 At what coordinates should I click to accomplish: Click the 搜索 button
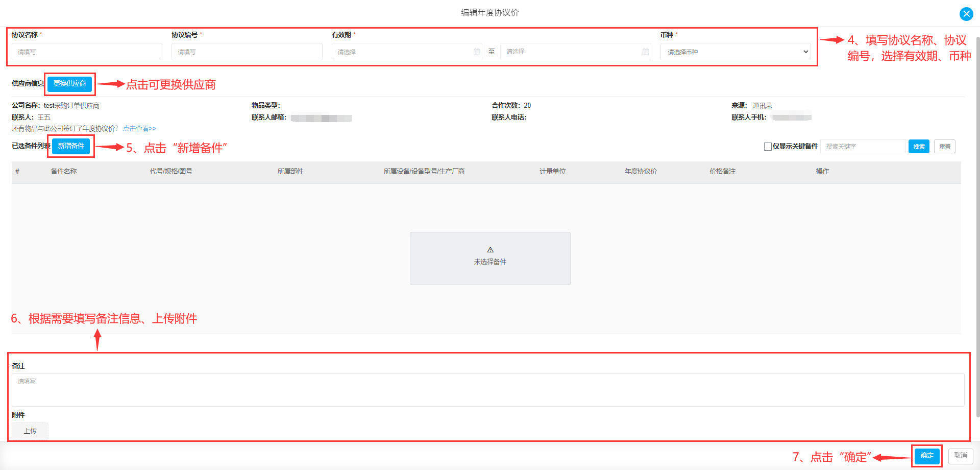[x=919, y=147]
